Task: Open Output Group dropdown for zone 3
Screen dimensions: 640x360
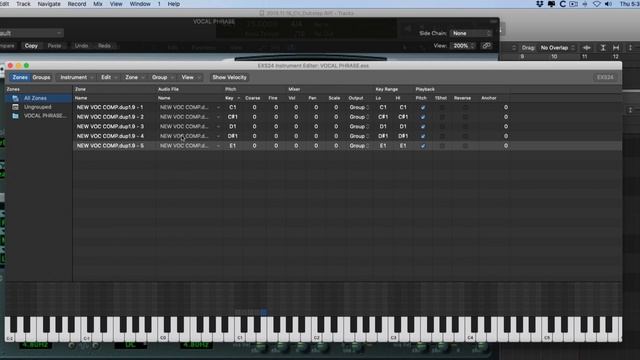Action: (358, 127)
